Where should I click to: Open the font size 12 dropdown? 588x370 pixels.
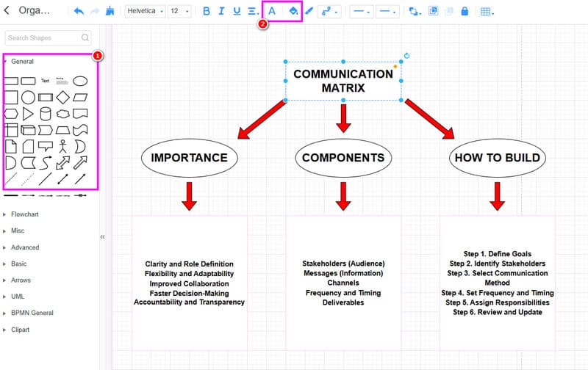click(179, 11)
